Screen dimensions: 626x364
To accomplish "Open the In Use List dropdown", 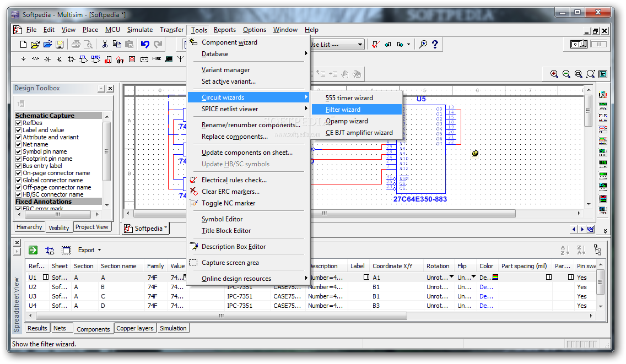I will 360,44.
